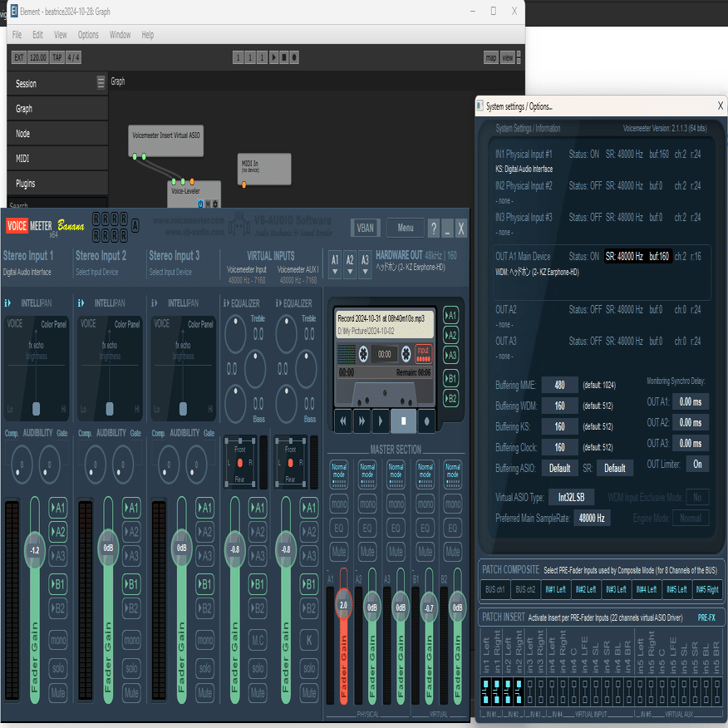Click the view button in Element toolbar
This screenshot has height=728, width=728.
coord(508,57)
